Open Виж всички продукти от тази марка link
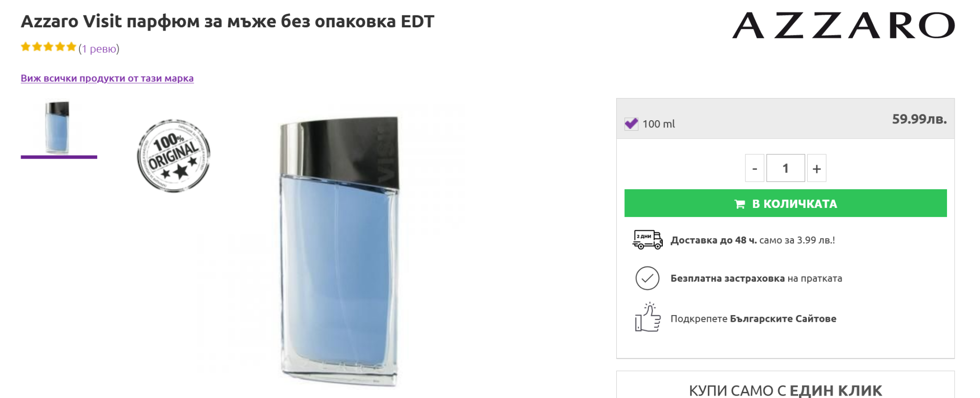 pos(107,79)
